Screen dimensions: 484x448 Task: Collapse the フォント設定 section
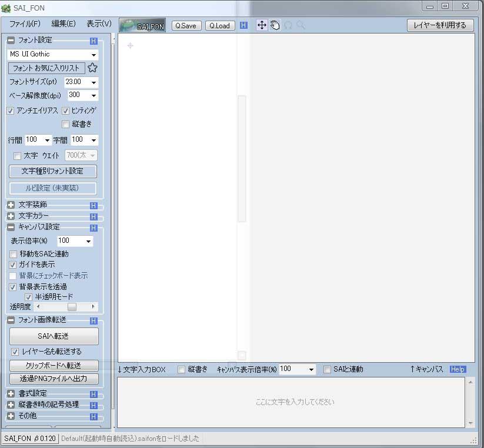(11, 40)
